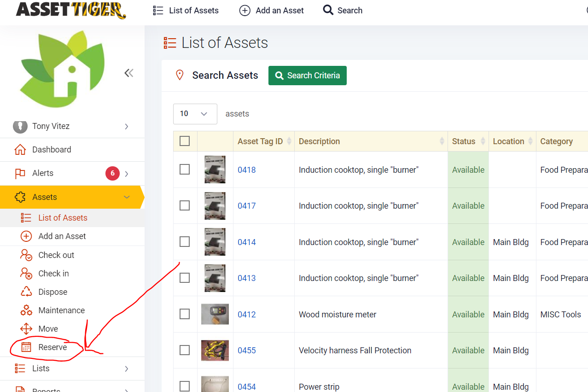Image resolution: width=588 pixels, height=392 pixels.
Task: Select Search in the top navigation
Action: pos(343,11)
